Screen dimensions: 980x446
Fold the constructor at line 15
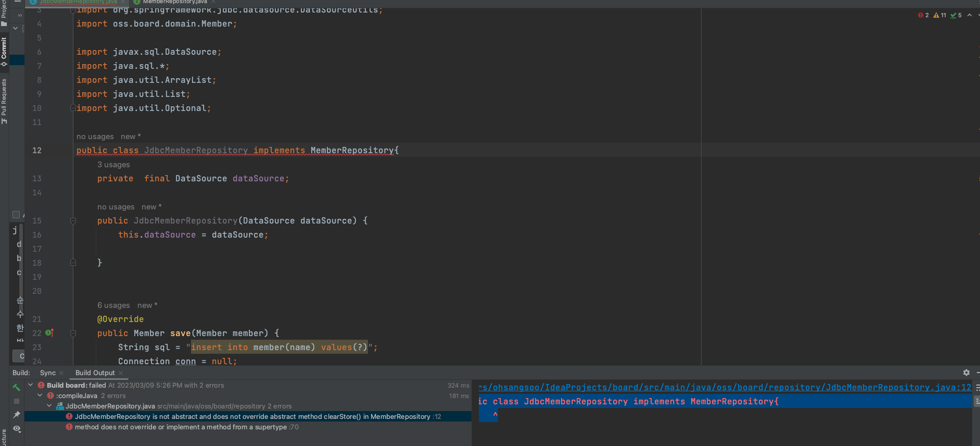tap(73, 221)
